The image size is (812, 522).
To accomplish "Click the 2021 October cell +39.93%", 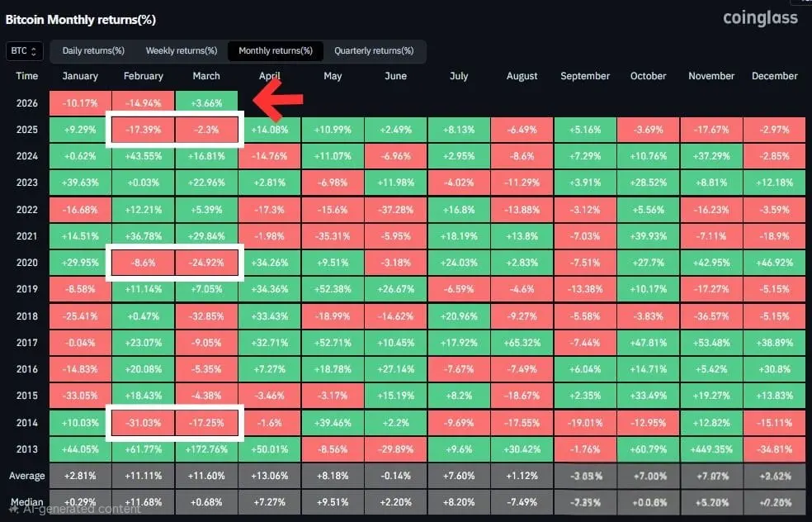I will (x=649, y=236).
